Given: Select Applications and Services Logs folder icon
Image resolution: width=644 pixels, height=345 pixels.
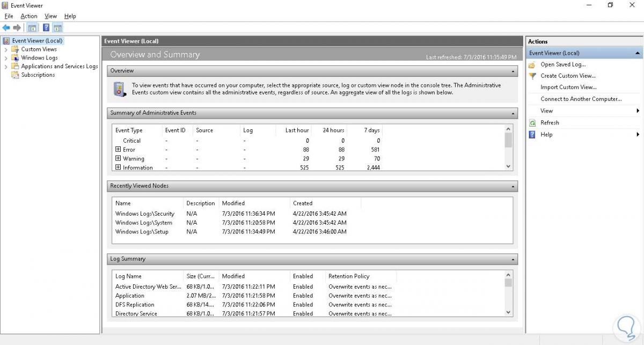Looking at the screenshot, I should 16,67.
